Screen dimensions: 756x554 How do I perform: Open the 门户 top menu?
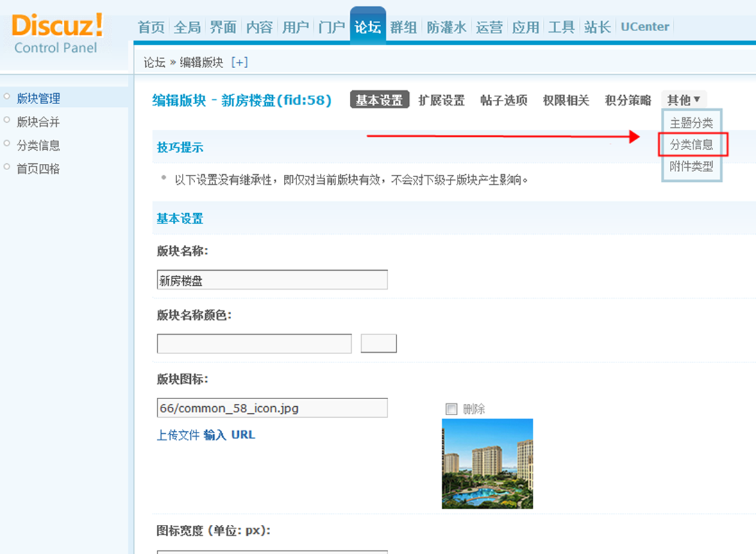[332, 28]
